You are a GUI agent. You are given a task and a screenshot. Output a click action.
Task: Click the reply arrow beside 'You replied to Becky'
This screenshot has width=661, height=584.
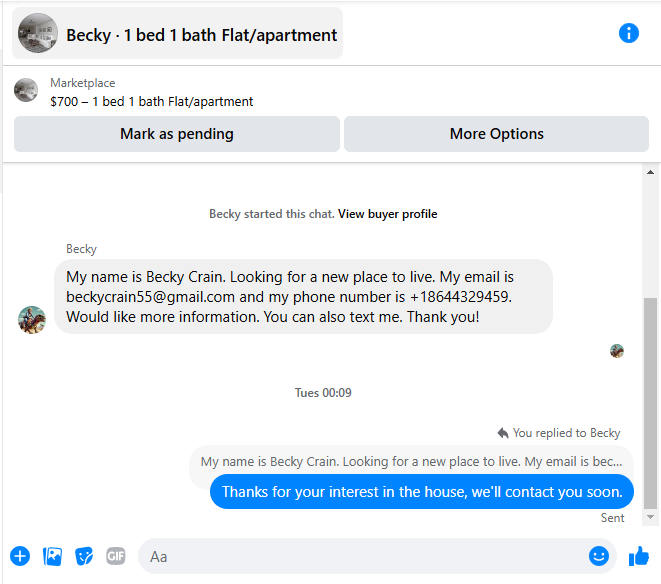[503, 433]
